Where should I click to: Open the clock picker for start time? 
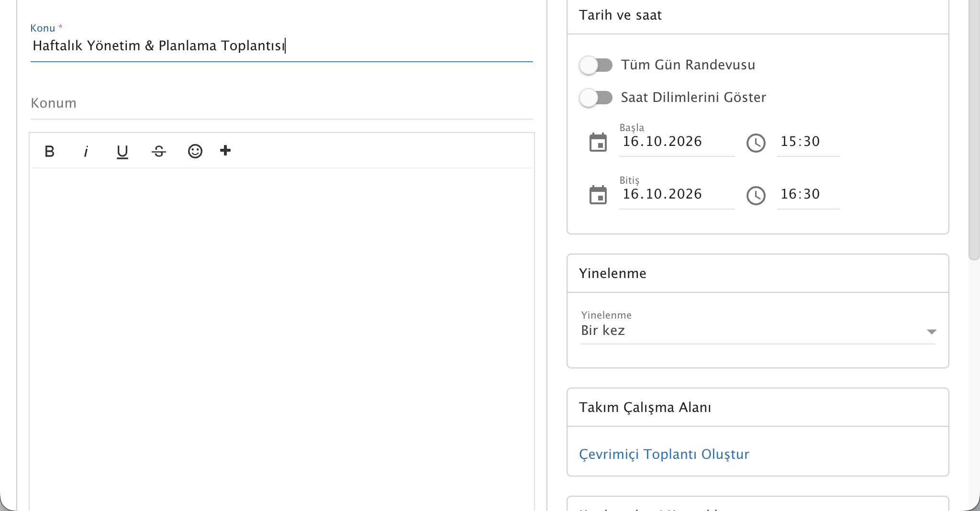[756, 143]
